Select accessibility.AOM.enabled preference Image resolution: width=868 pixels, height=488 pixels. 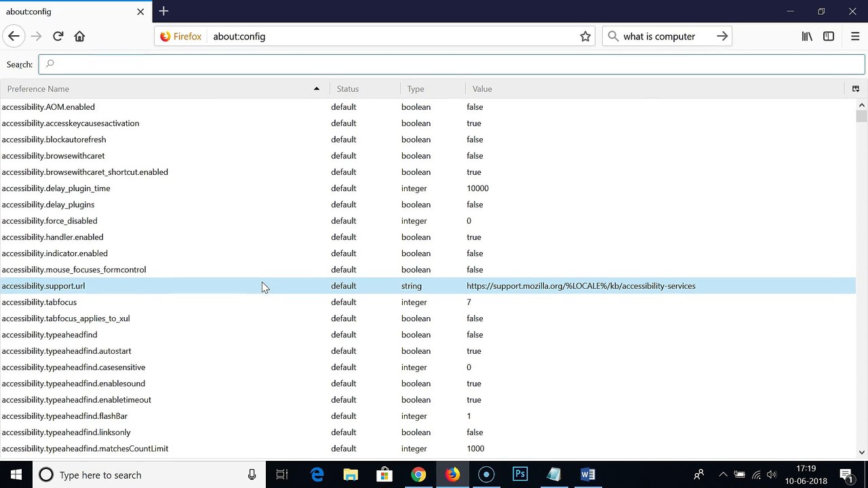click(428, 107)
